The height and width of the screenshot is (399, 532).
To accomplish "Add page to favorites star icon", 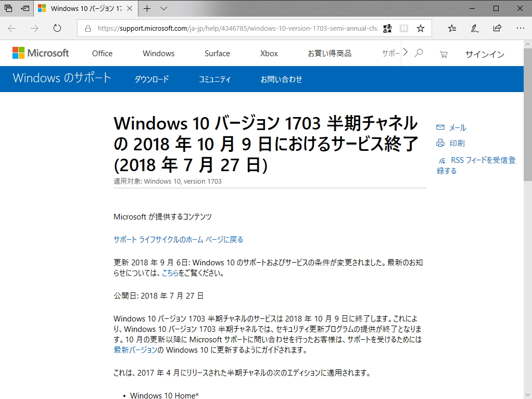I will click(421, 29).
